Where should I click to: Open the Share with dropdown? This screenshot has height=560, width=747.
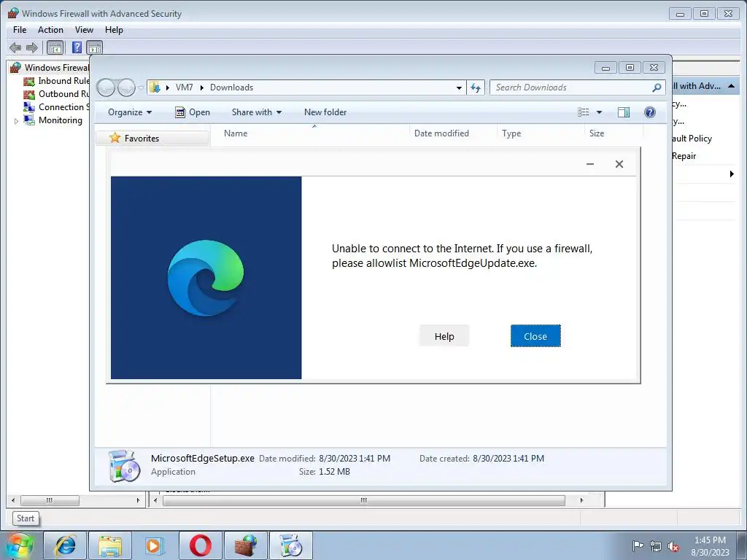tap(256, 112)
